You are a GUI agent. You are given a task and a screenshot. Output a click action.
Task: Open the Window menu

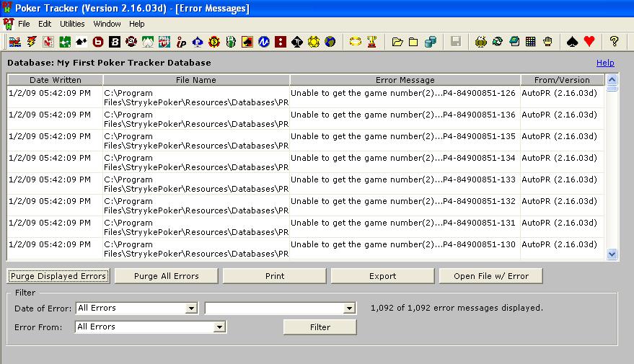point(107,24)
